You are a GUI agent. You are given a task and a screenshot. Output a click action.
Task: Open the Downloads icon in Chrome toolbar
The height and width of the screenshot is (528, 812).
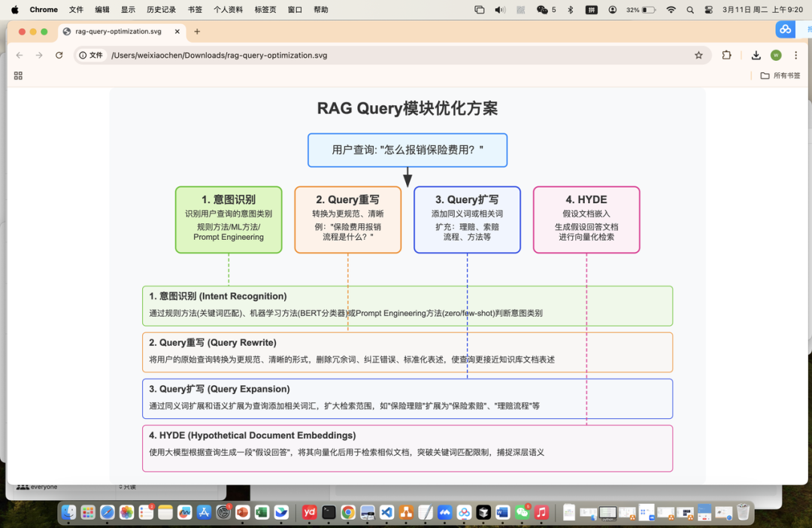click(x=755, y=55)
